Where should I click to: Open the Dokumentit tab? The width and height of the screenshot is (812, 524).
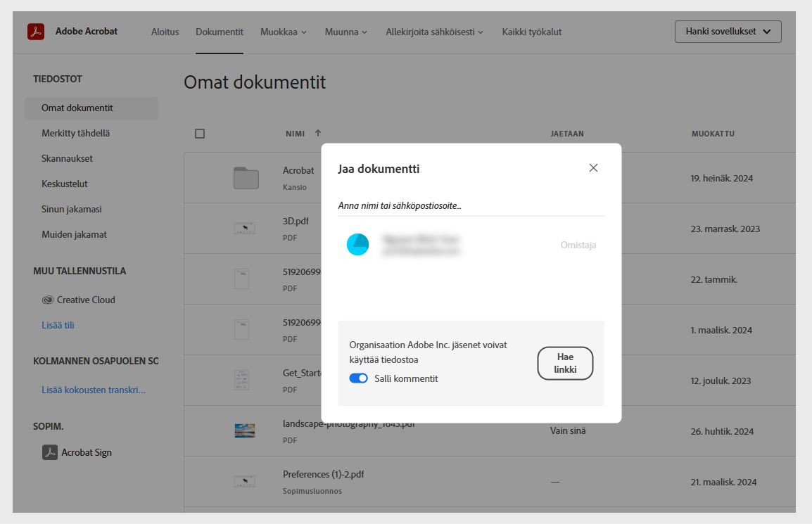(220, 32)
